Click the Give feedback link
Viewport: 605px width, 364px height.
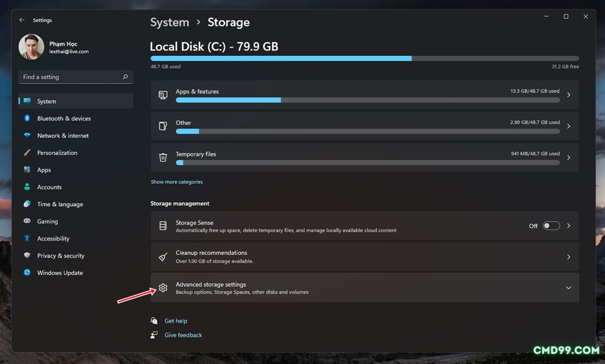pyautogui.click(x=183, y=335)
